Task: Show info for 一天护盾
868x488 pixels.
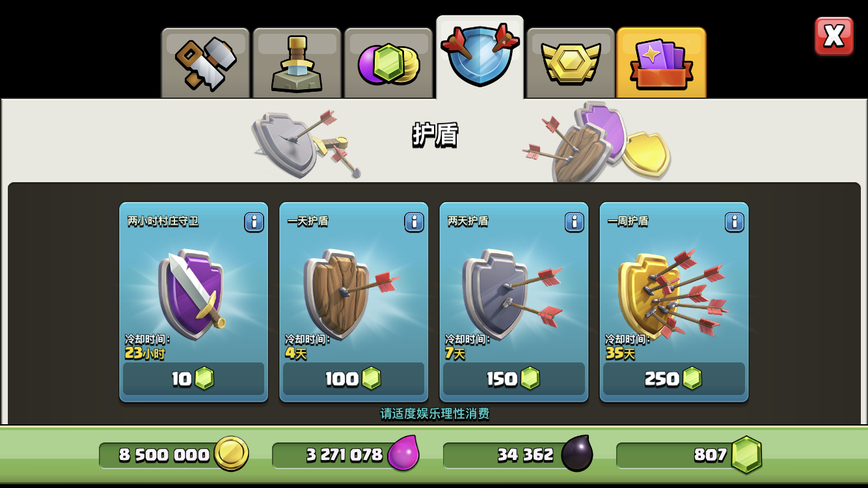Action: click(x=414, y=222)
